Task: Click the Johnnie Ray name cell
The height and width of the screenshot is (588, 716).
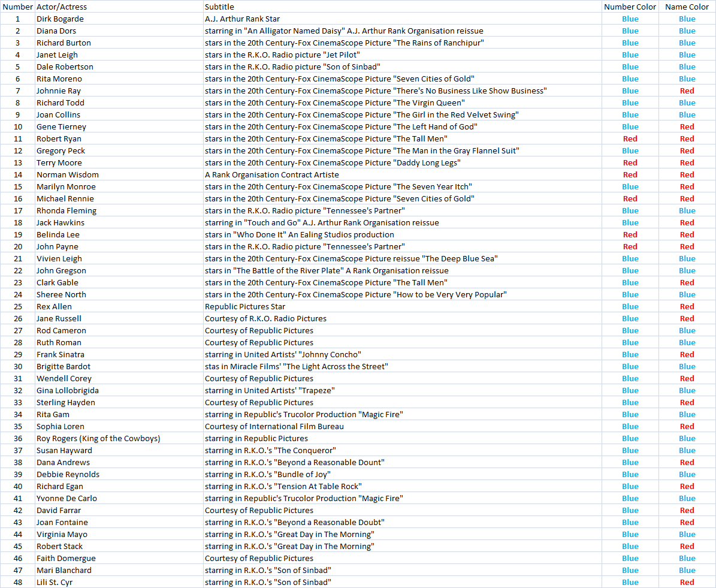Action: click(119, 91)
